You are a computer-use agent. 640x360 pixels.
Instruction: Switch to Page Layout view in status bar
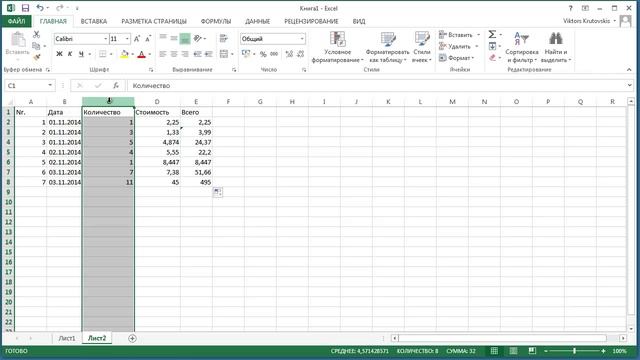(x=513, y=351)
